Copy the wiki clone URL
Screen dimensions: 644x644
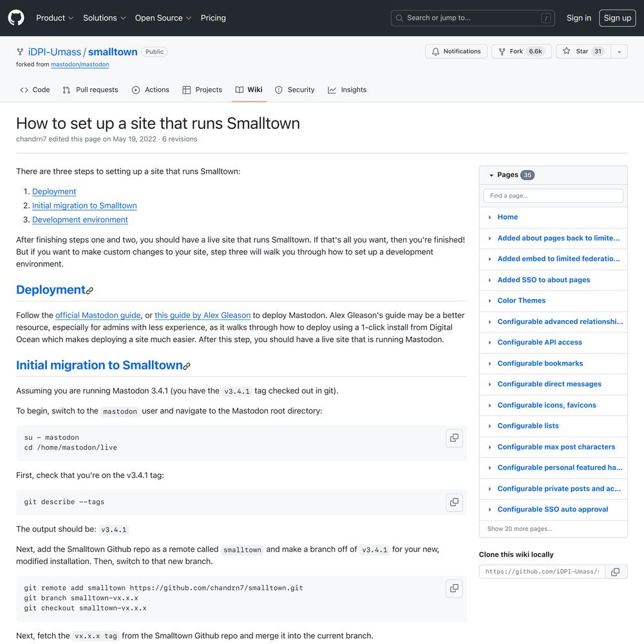(615, 572)
